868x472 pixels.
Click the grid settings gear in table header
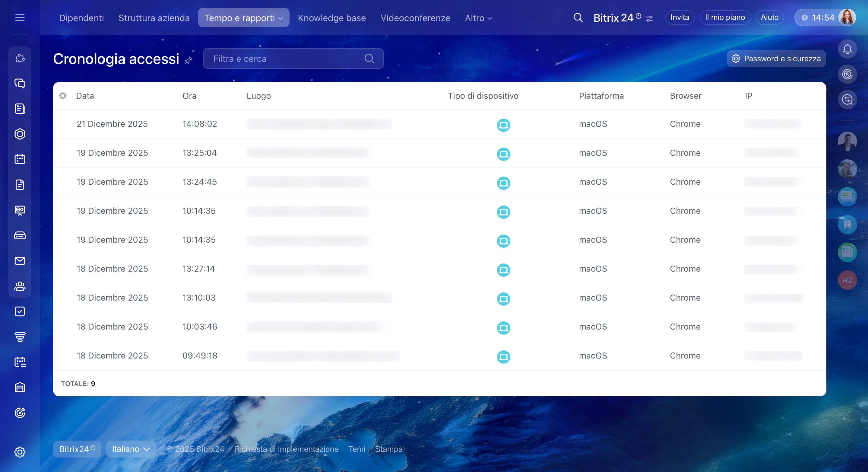(x=63, y=96)
